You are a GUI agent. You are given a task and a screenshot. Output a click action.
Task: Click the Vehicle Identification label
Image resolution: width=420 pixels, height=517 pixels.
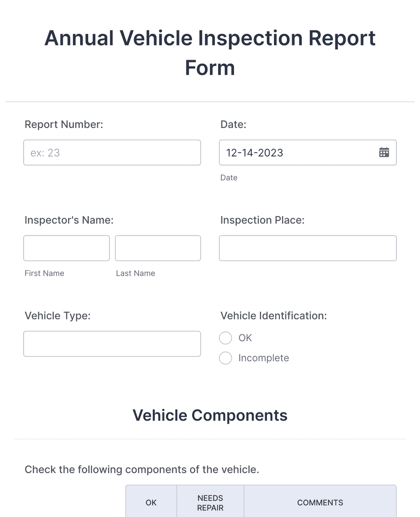274,316
